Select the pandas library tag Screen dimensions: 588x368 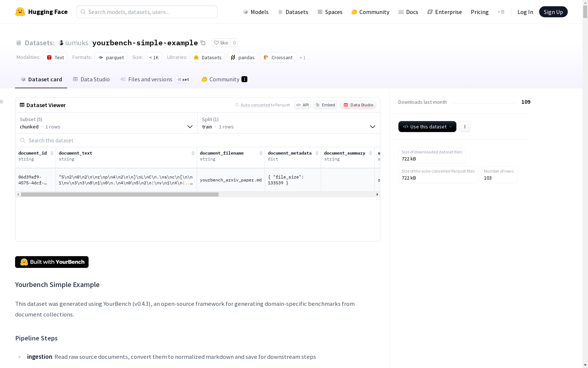tap(243, 57)
